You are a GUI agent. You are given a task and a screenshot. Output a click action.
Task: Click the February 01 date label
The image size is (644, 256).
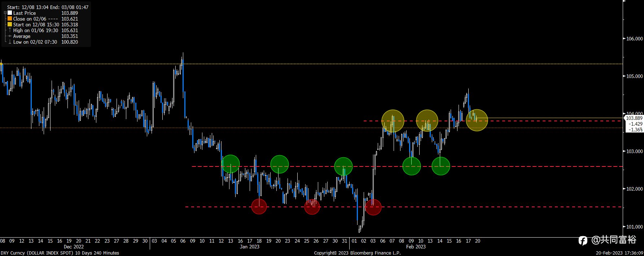click(x=354, y=241)
